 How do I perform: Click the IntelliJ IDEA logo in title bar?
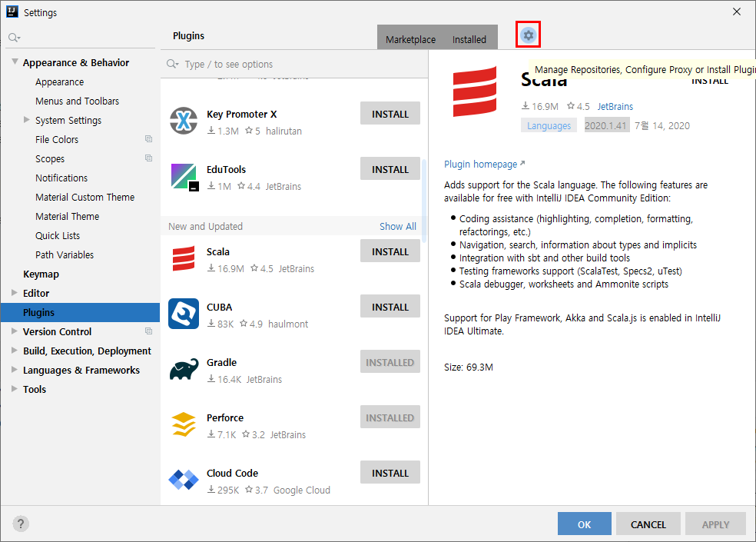pyautogui.click(x=12, y=12)
